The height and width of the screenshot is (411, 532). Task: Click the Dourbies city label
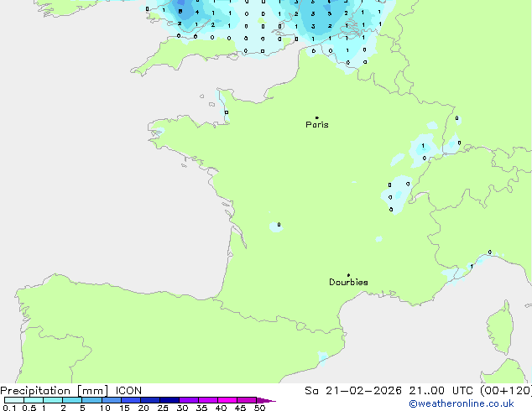click(348, 282)
